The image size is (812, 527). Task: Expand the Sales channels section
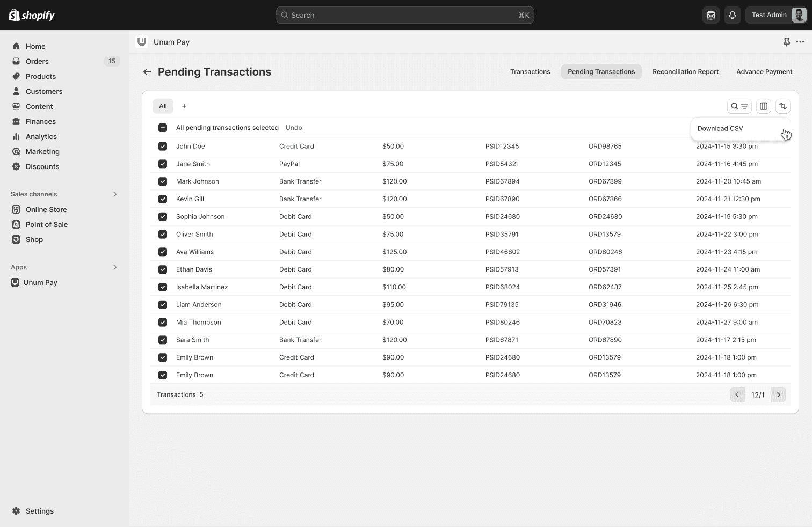pyautogui.click(x=114, y=194)
